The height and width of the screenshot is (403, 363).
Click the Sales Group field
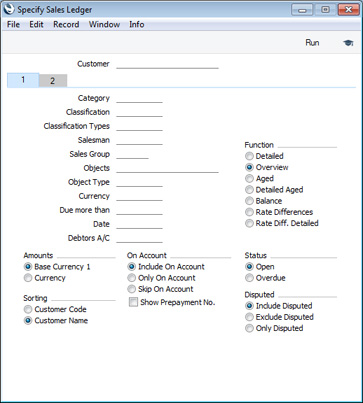tap(132, 154)
